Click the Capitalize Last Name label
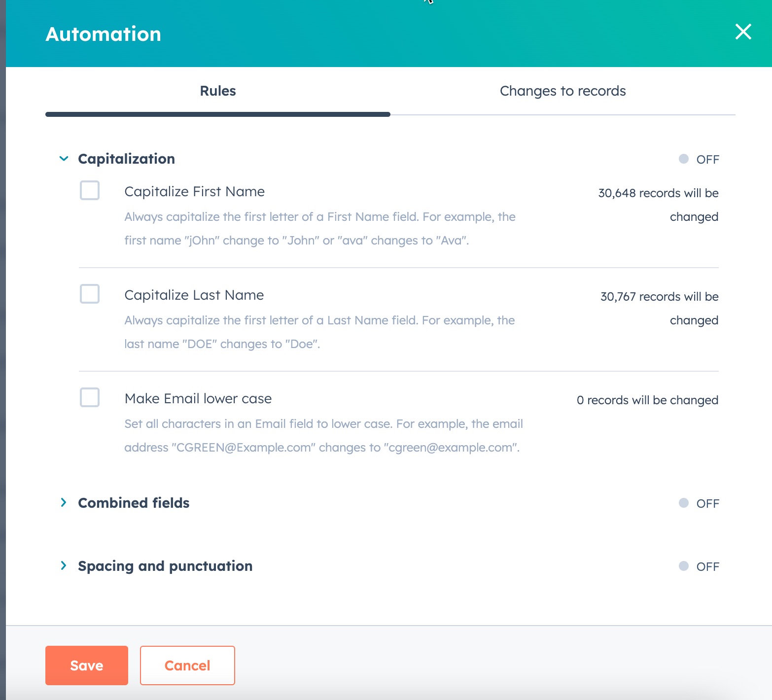772x700 pixels. pyautogui.click(x=194, y=295)
